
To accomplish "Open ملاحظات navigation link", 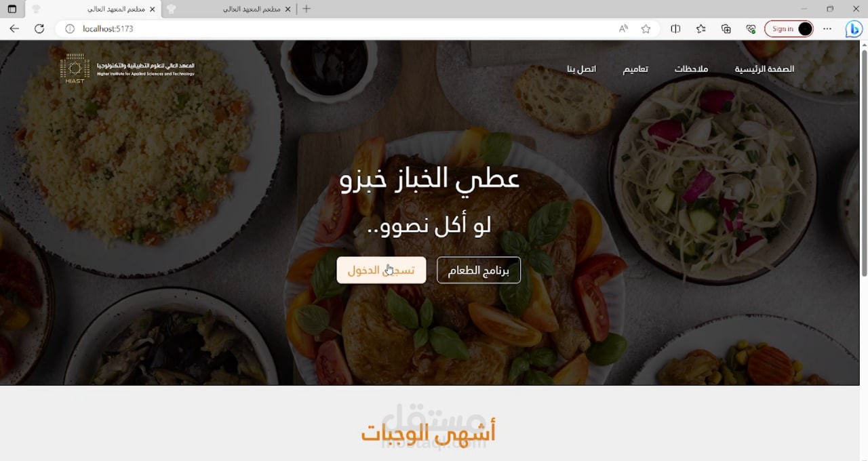I will (691, 69).
